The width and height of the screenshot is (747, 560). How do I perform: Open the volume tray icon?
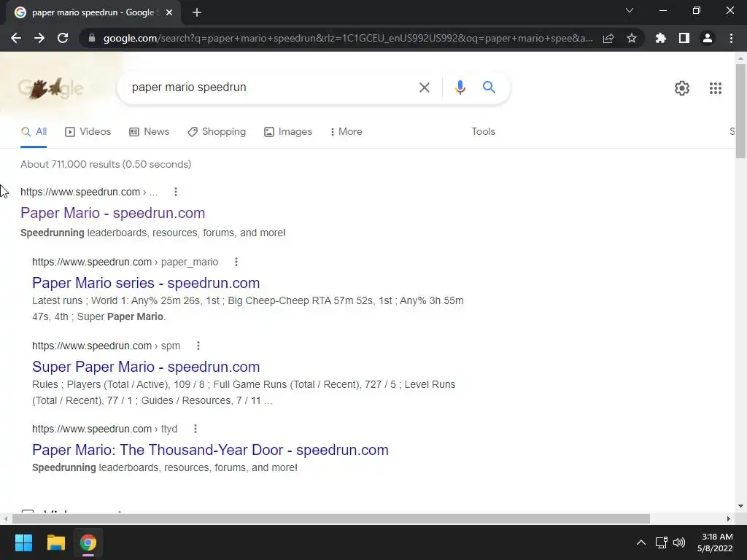(x=679, y=542)
